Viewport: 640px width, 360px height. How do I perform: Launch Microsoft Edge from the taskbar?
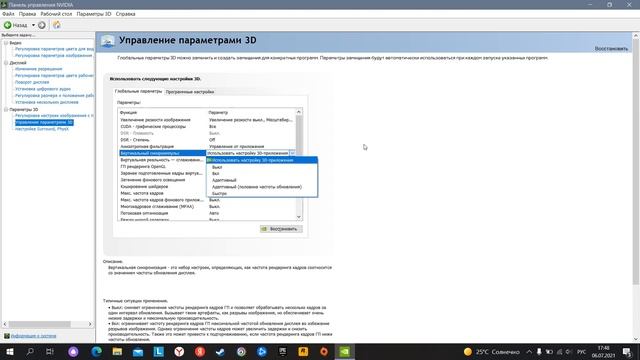point(96,352)
